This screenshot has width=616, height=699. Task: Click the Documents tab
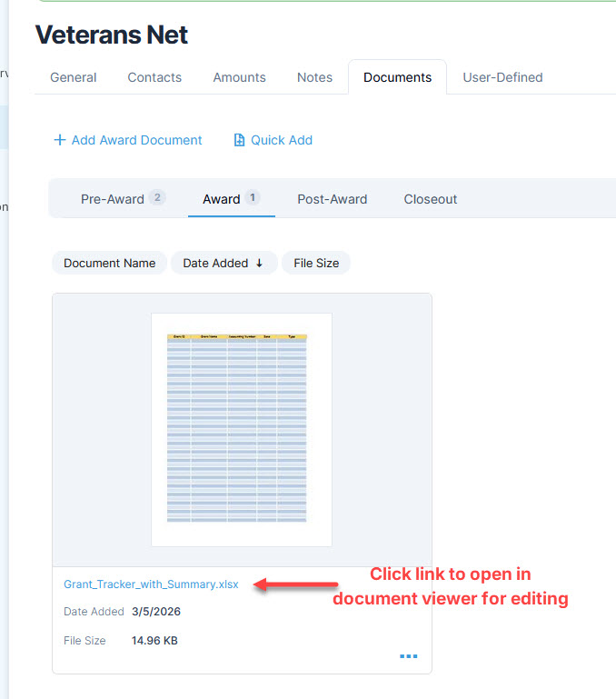[x=397, y=77]
